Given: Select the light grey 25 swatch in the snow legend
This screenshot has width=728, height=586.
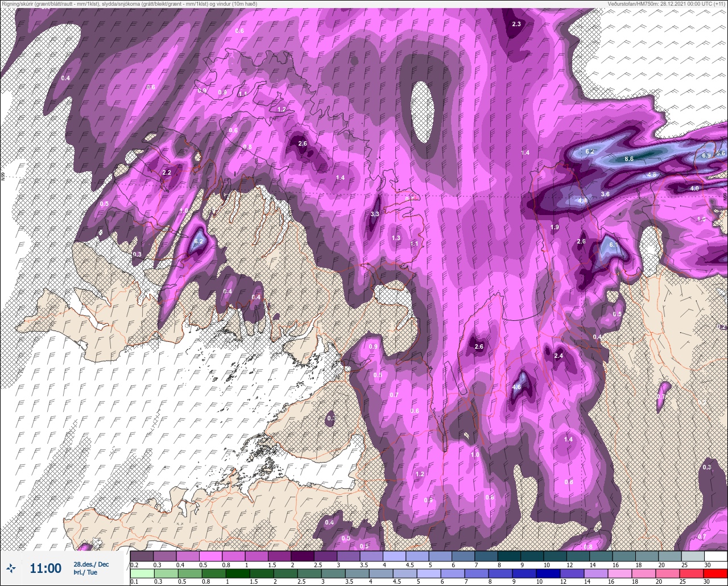Looking at the screenshot, I should (x=693, y=556).
